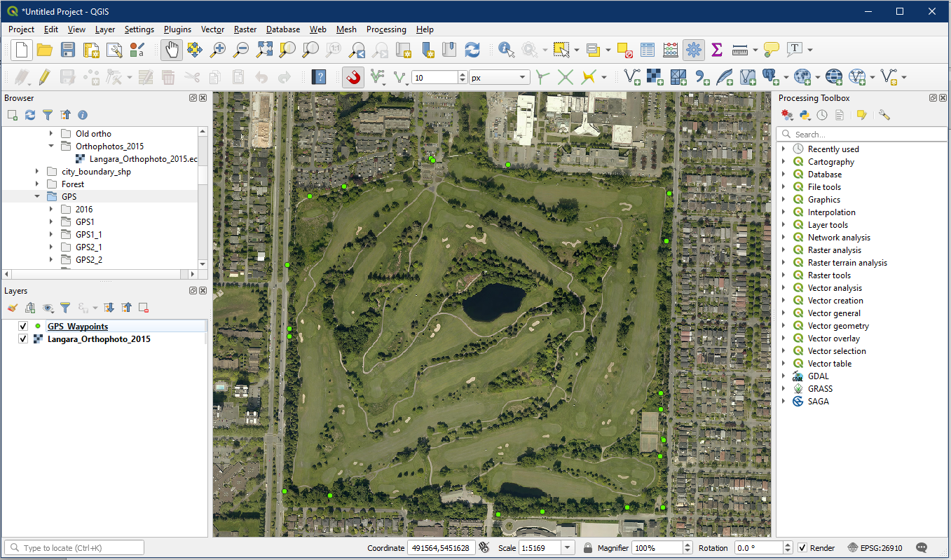Click the Python icon in Processing Toolbox

click(805, 115)
